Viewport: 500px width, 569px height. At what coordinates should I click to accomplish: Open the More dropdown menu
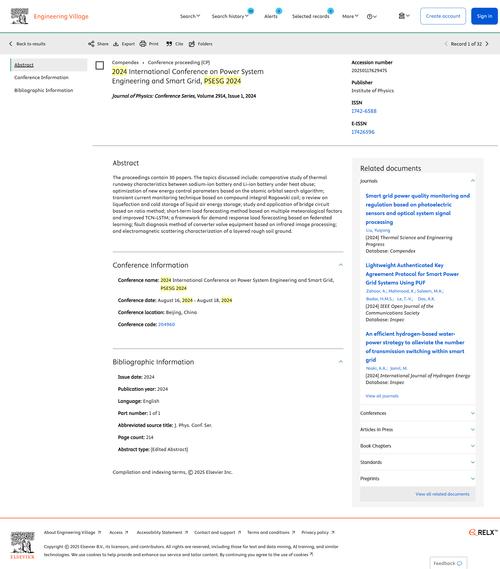pos(350,16)
